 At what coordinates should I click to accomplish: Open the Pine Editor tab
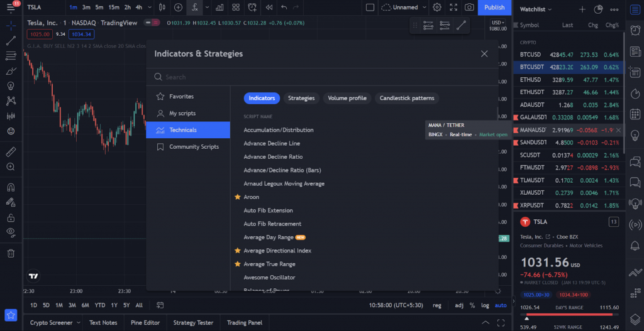(x=145, y=323)
